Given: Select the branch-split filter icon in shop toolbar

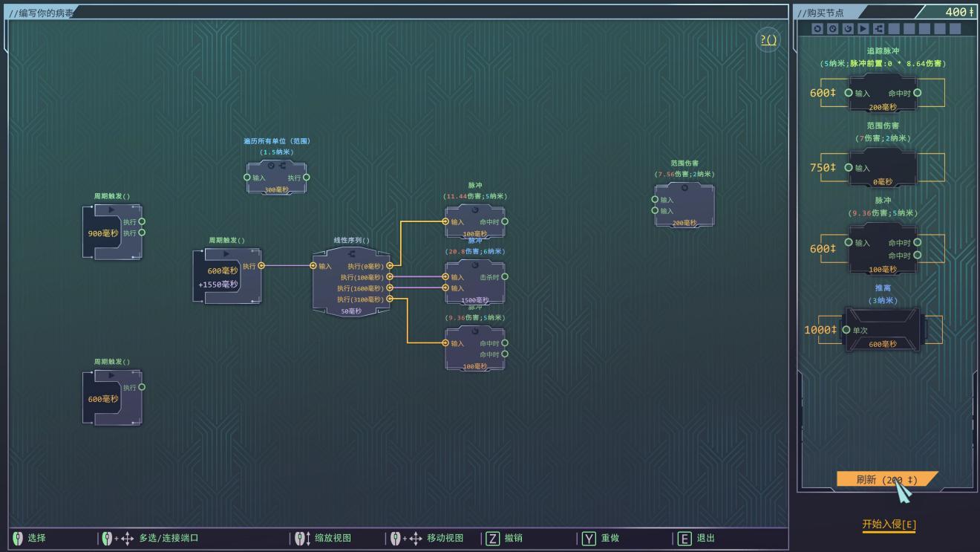Looking at the screenshot, I should (878, 28).
